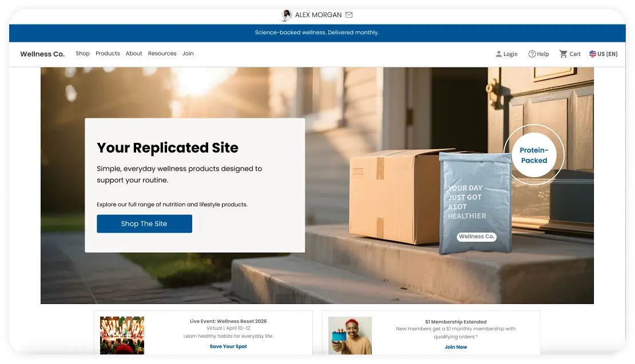Open Help via the question mark icon
635x364 pixels.
pyautogui.click(x=532, y=54)
